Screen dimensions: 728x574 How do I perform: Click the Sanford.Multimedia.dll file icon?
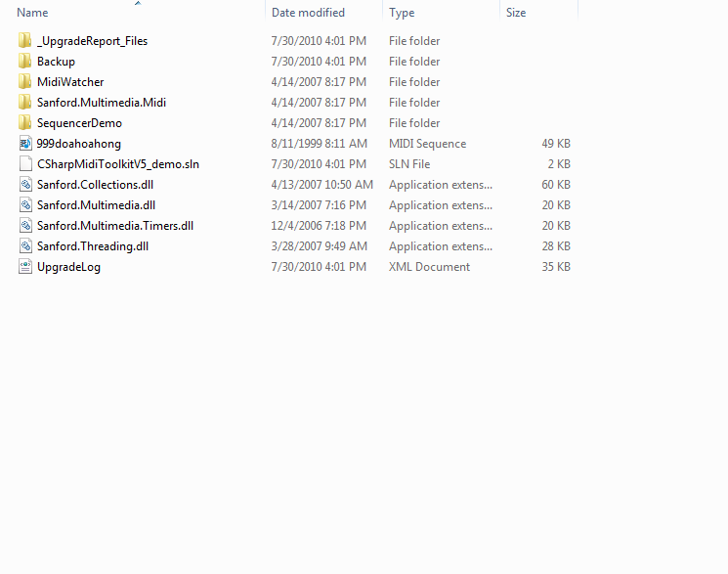pos(25,204)
